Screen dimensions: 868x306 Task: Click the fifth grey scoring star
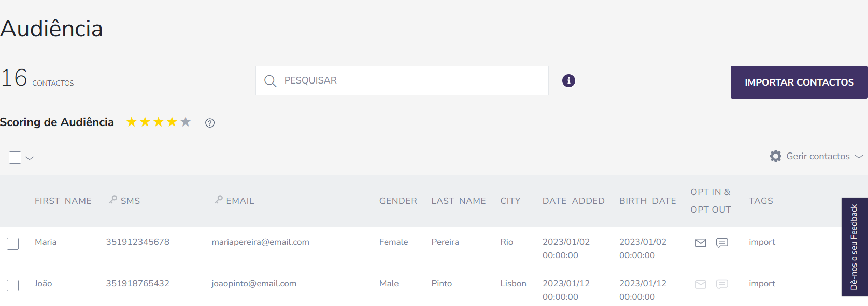coord(186,122)
